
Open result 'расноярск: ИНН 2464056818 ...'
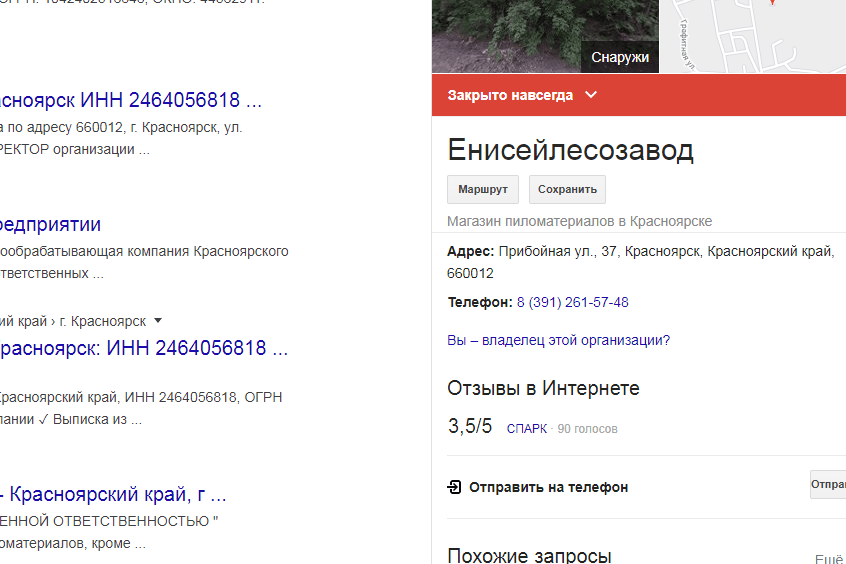pos(144,348)
